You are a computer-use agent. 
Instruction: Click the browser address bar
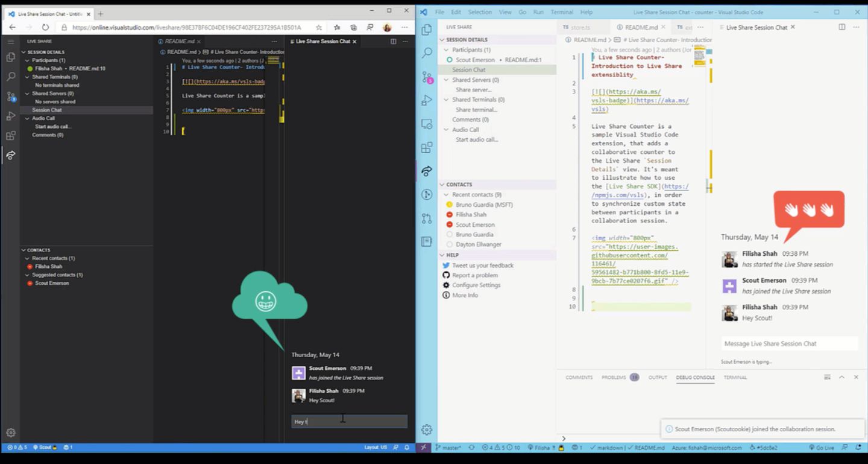186,27
